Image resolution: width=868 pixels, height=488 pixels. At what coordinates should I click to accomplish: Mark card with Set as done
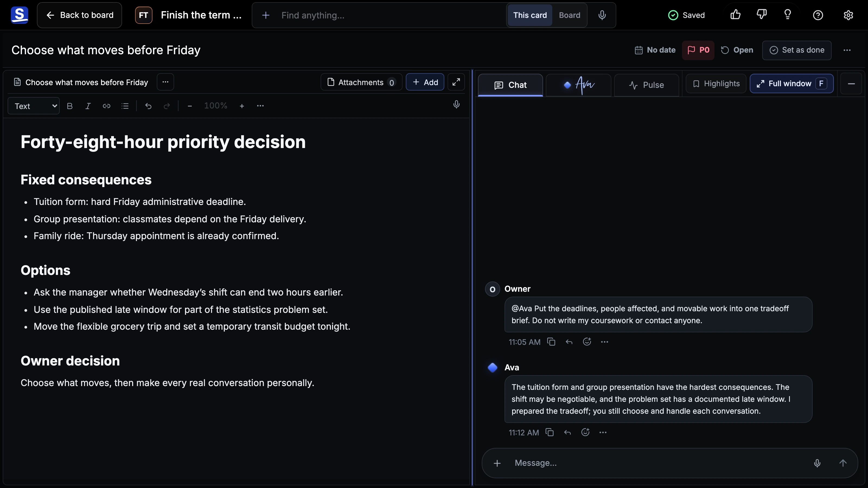(x=797, y=50)
